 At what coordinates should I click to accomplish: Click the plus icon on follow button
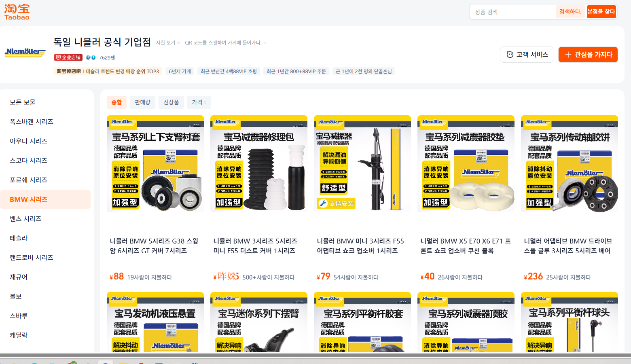click(x=568, y=55)
